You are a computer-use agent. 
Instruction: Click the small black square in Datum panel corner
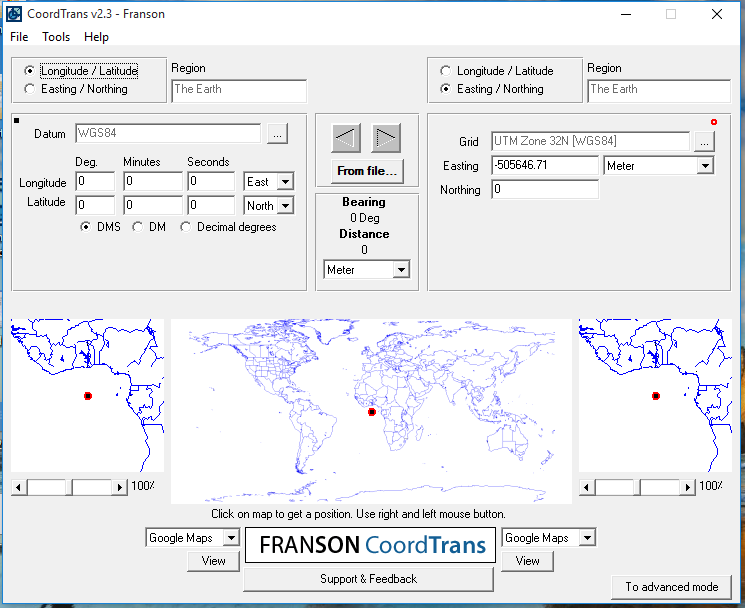[17, 121]
